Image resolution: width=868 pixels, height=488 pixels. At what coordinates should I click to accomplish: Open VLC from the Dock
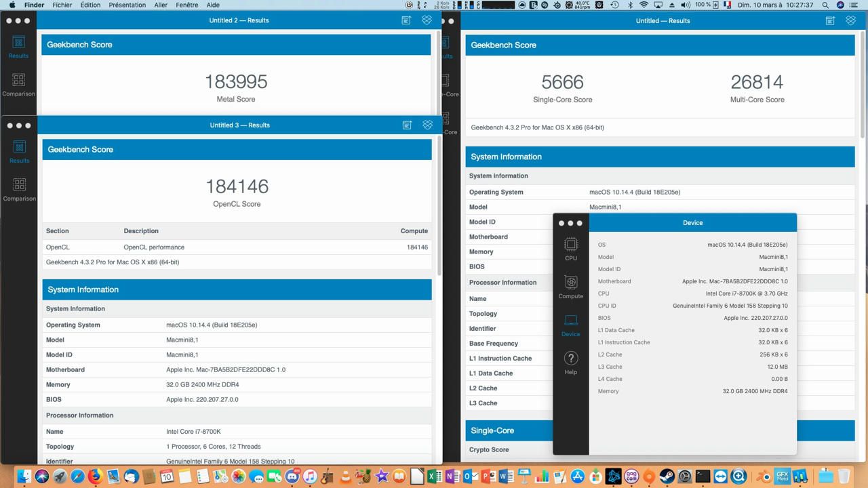(x=345, y=476)
